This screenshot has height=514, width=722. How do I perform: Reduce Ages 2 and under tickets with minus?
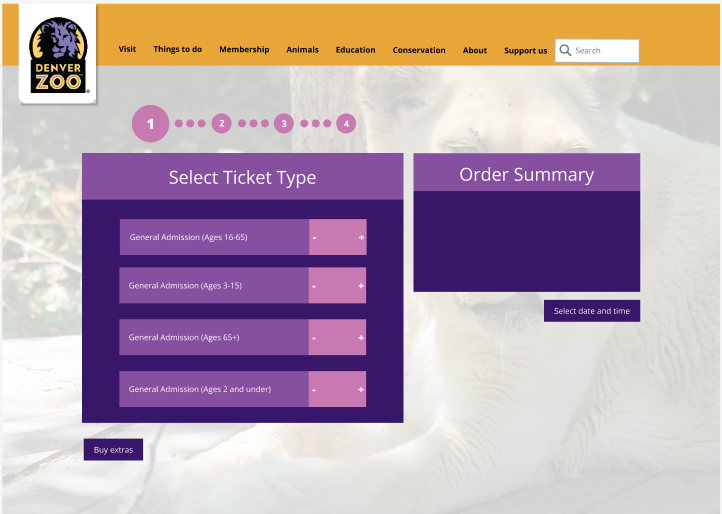coord(314,390)
